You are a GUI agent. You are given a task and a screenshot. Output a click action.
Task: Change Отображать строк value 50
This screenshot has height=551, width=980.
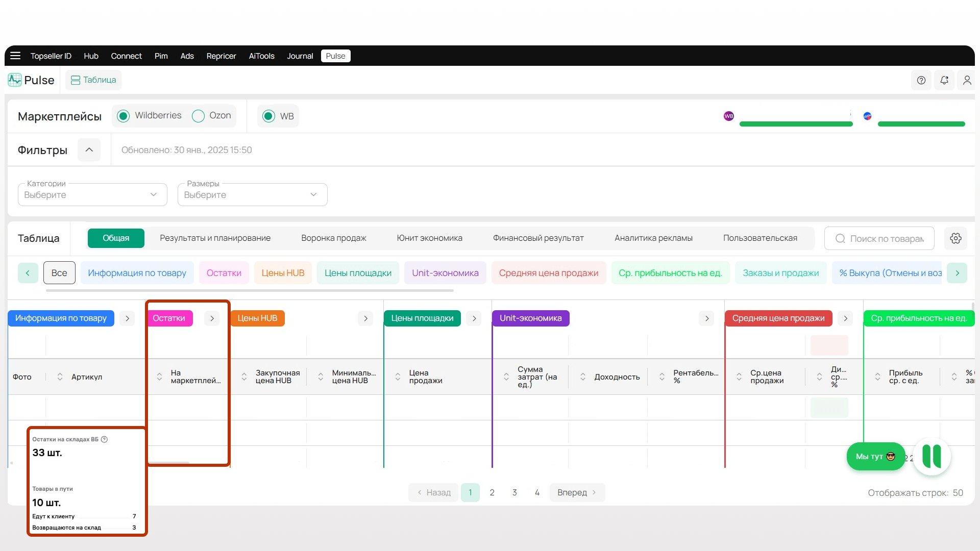pyautogui.click(x=958, y=493)
